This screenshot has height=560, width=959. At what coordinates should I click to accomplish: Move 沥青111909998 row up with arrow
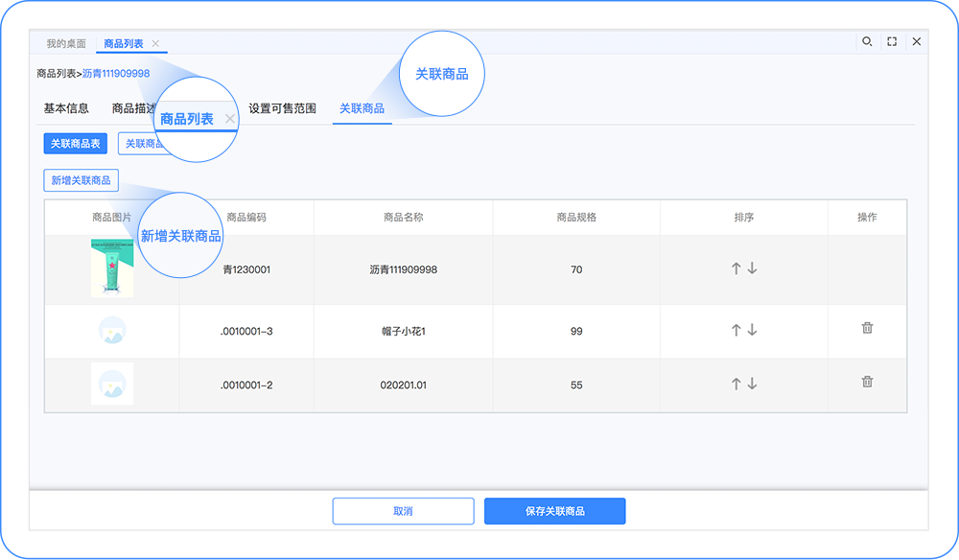[x=736, y=269]
